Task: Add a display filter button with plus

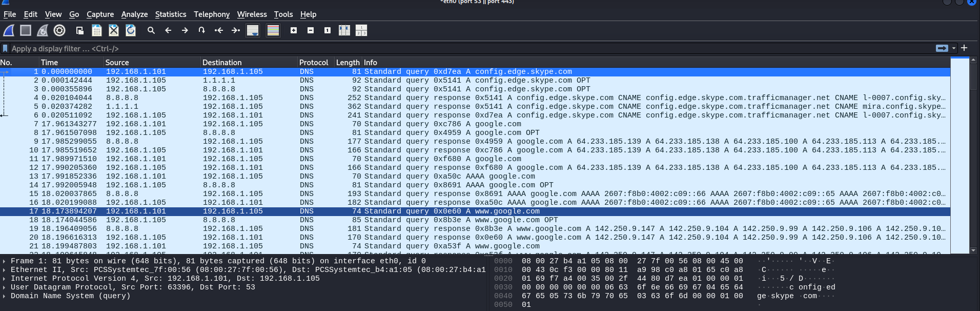Action: (964, 48)
